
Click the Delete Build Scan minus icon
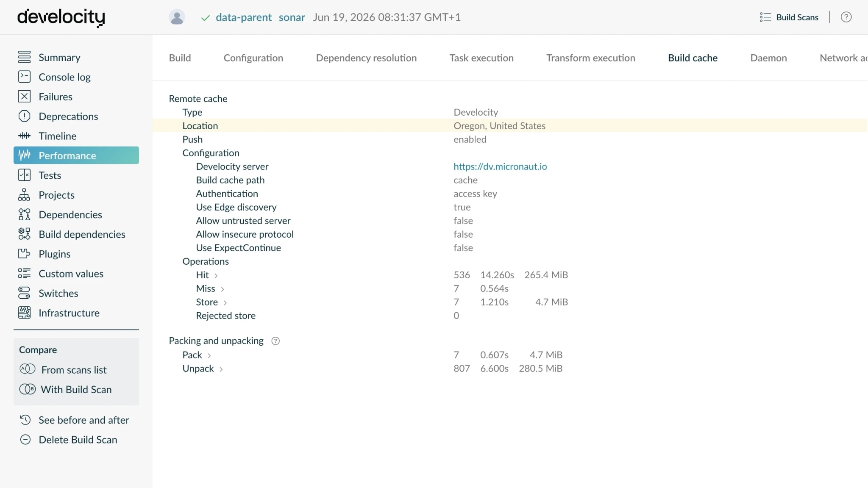click(x=25, y=439)
